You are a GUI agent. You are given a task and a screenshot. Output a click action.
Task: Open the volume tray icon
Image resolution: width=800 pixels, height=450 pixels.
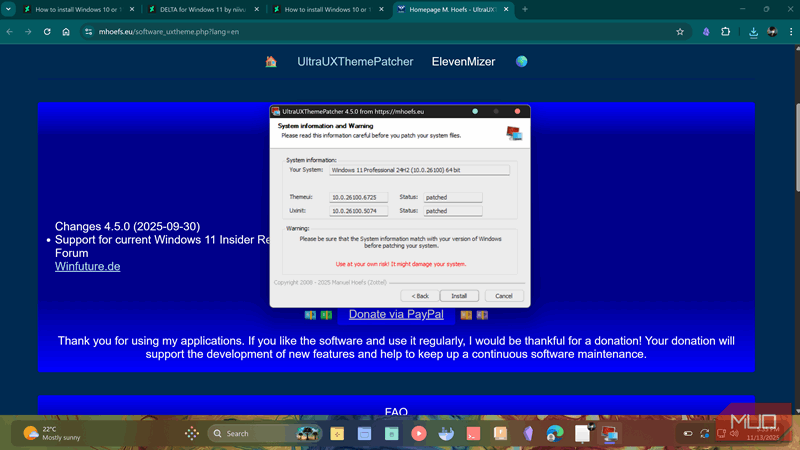pos(734,434)
